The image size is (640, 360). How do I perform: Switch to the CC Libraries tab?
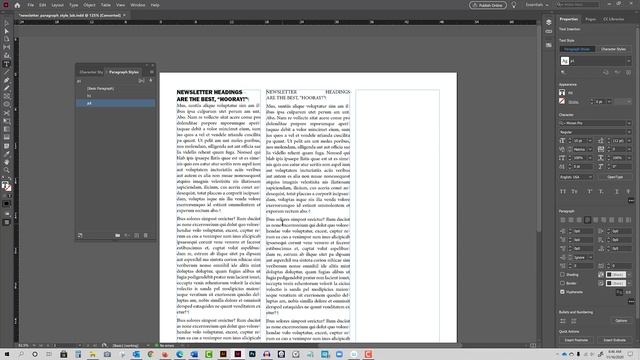point(613,19)
